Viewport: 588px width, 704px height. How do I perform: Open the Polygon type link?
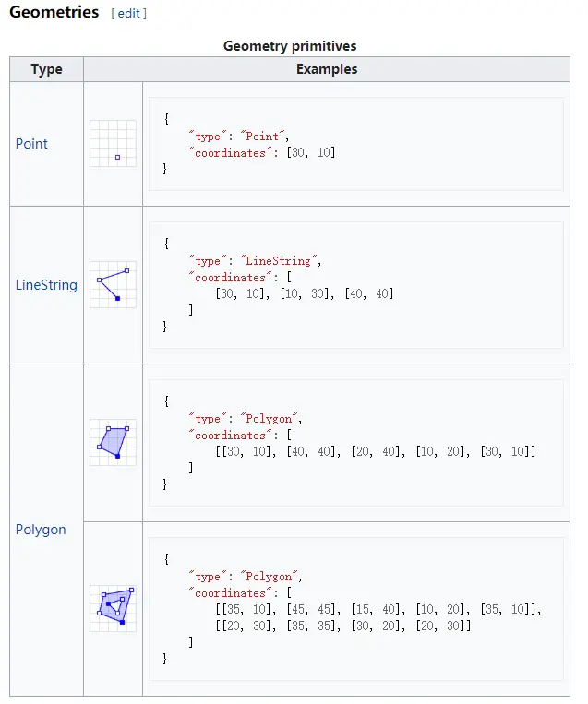pos(41,530)
